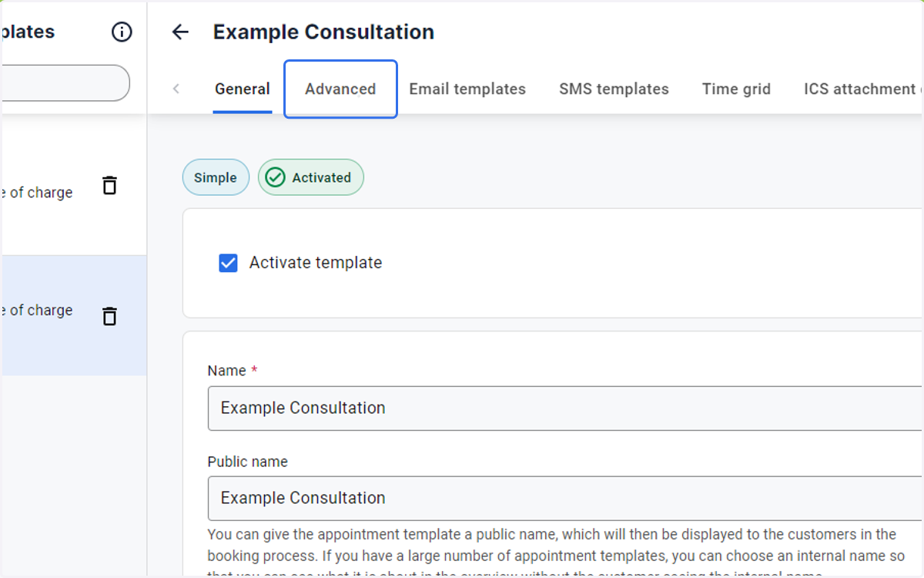Go back using the arrow next to Example Consultation
This screenshot has height=578, width=924.
point(180,32)
